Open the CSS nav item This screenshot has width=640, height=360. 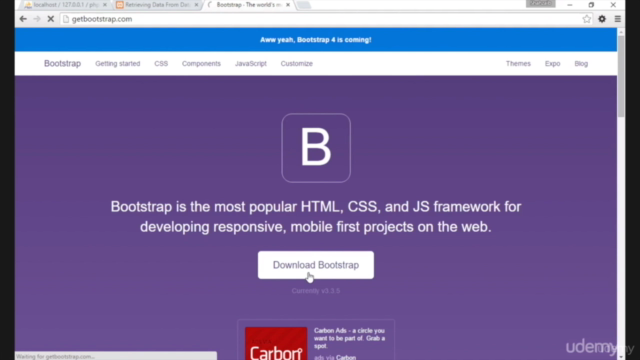(x=161, y=64)
